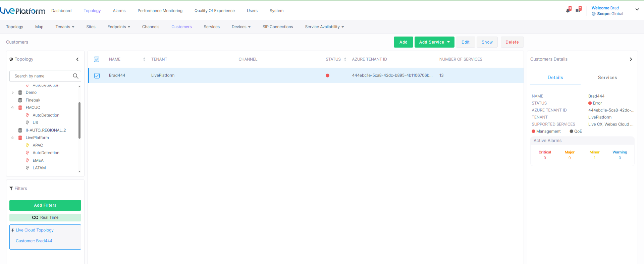The image size is (644, 264).
Task: Collapse the Topology side panel arrow
Action: click(x=77, y=59)
